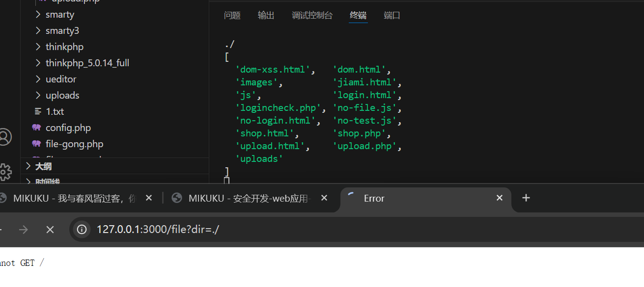Click 'no-test.js' in terminal output

[364, 121]
